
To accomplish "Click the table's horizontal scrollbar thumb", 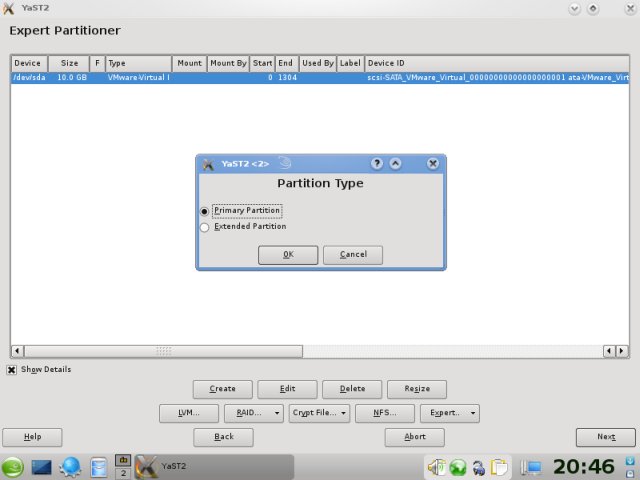I will point(164,351).
